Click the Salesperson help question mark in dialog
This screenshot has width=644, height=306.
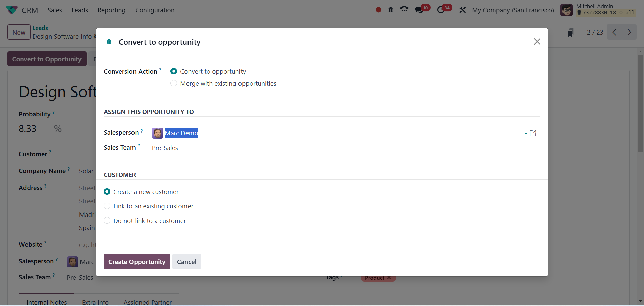point(142,131)
